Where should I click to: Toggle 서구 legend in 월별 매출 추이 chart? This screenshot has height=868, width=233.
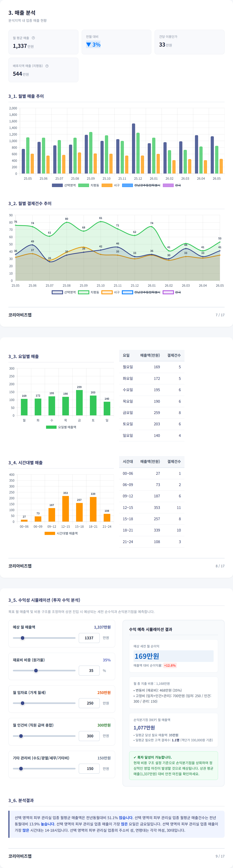(x=111, y=185)
